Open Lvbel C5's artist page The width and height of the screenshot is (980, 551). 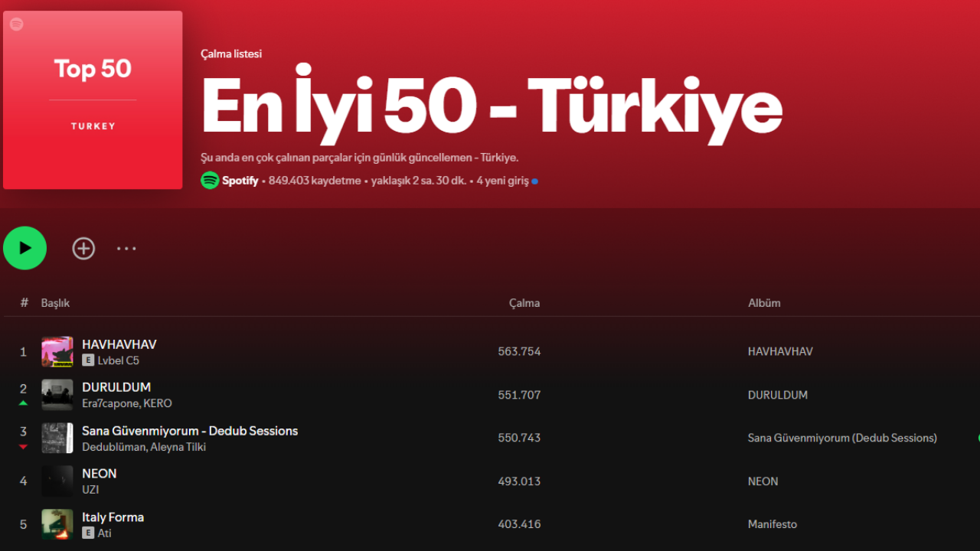[120, 360]
